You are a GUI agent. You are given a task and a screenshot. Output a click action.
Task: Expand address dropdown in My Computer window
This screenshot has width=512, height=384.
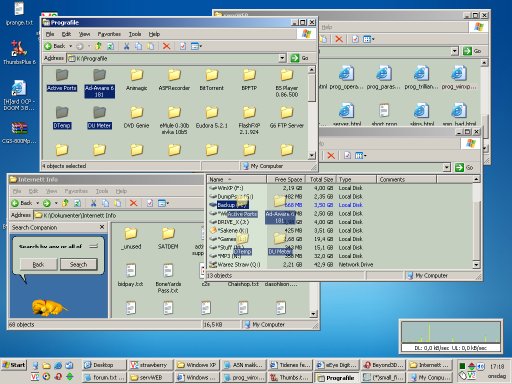tap(447, 167)
